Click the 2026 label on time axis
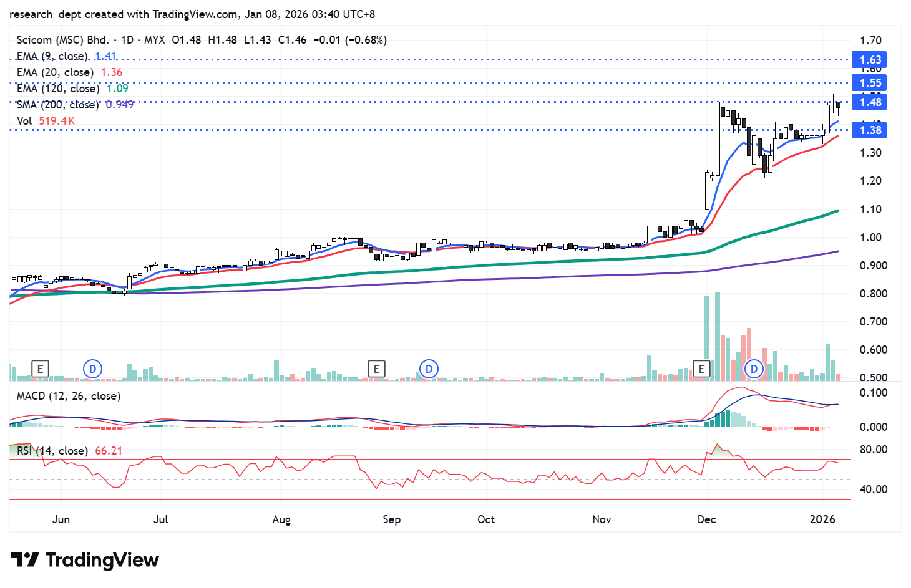The image size is (911, 588). pyautogui.click(x=822, y=519)
